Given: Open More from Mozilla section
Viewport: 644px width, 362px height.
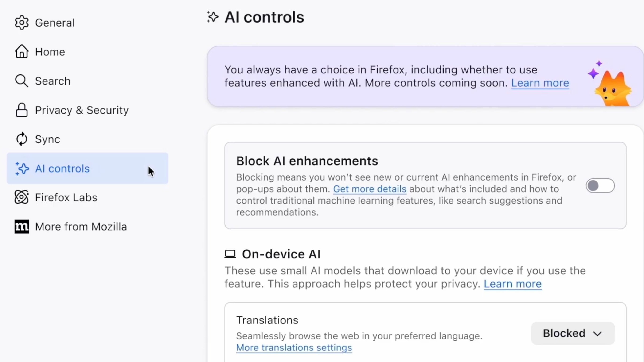Looking at the screenshot, I should coord(81,227).
